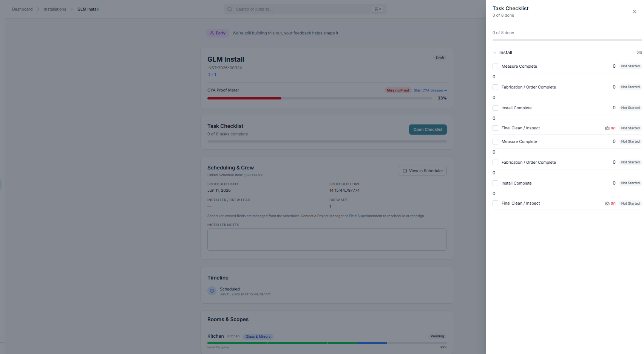Check the first Fabrication / Order Complete checkbox
The image size is (644, 354).
tap(495, 87)
